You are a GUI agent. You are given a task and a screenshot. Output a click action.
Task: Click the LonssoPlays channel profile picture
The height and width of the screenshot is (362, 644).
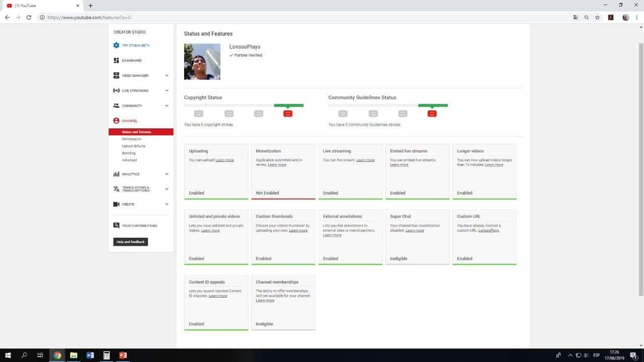click(202, 62)
